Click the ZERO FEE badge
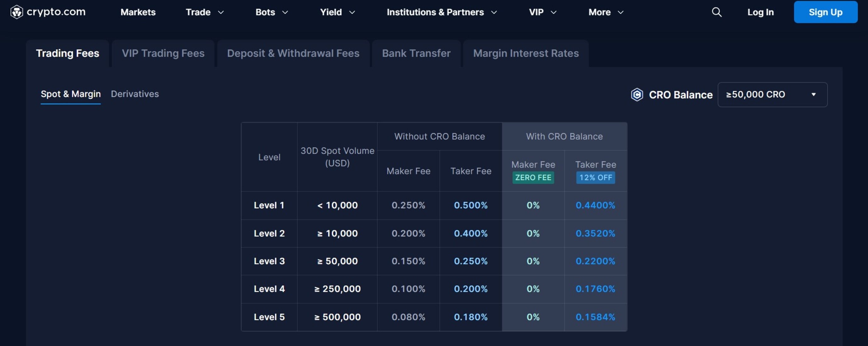 pyautogui.click(x=533, y=177)
